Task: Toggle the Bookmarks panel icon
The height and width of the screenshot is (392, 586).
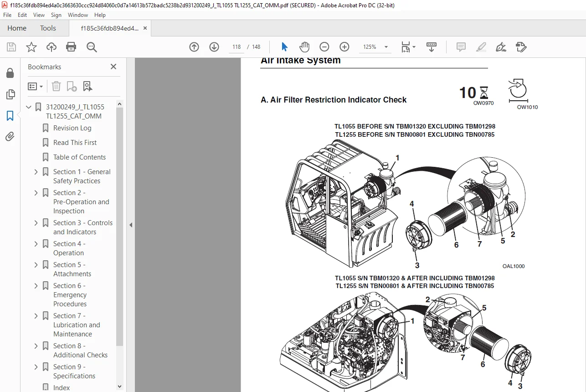Action: coord(10,116)
